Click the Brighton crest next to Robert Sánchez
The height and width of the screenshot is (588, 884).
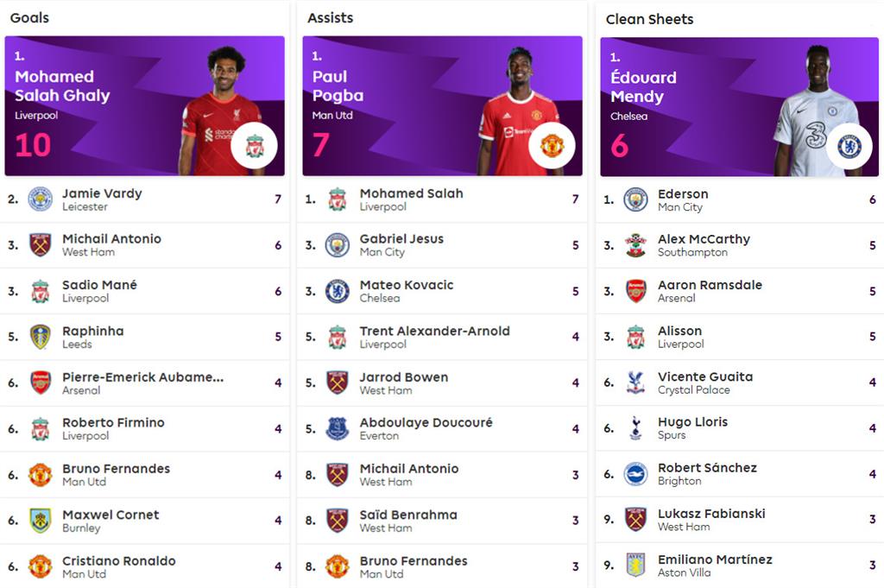point(635,474)
